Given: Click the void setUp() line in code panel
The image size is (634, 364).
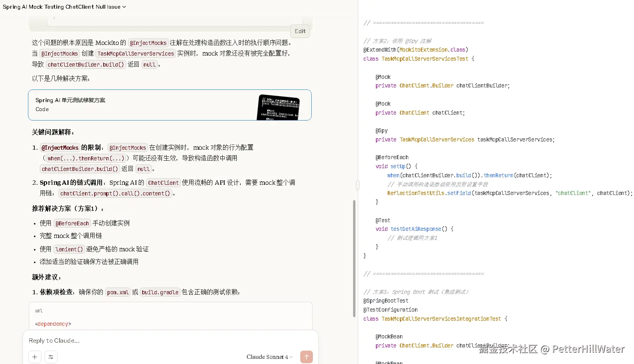Looking at the screenshot, I should coord(396,166).
